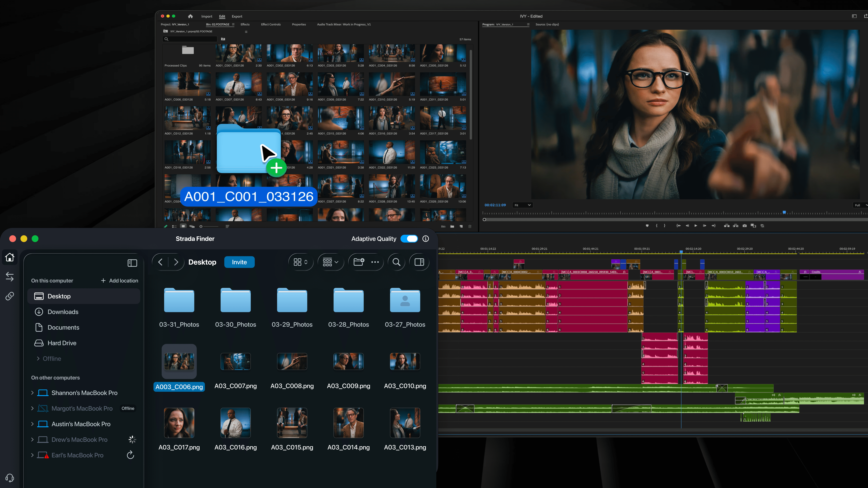Expand the Offline group under Hard Drive

click(x=38, y=359)
